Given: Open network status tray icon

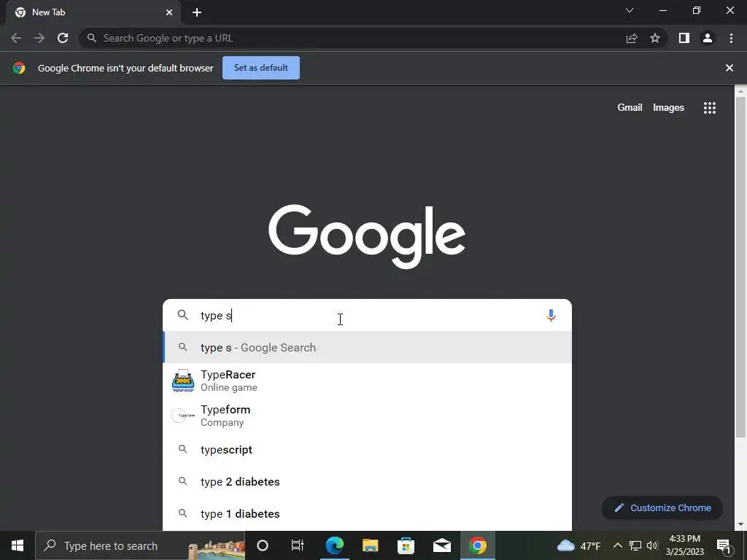Looking at the screenshot, I should pos(635,545).
